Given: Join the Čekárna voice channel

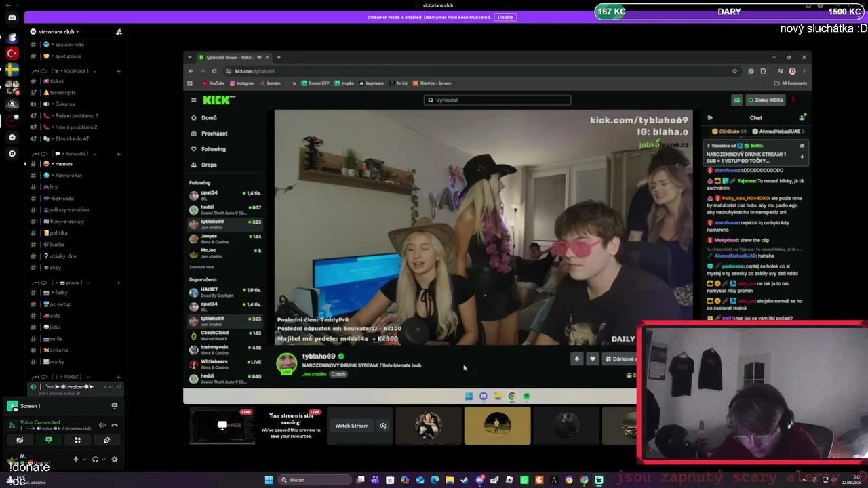Looking at the screenshot, I should click(75, 104).
